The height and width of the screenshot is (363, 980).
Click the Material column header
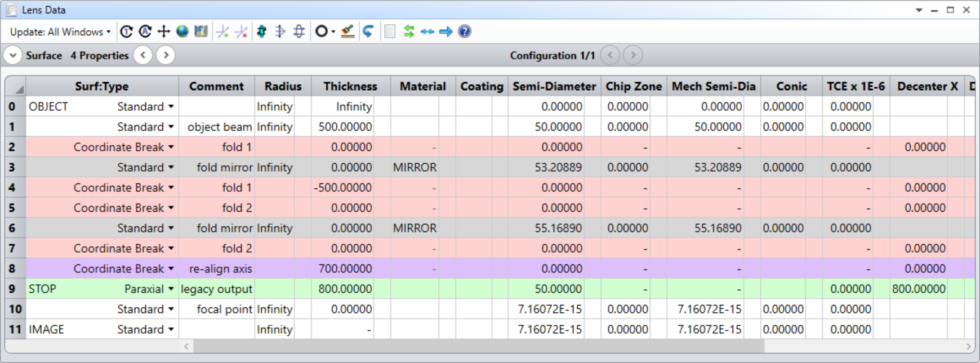(423, 86)
